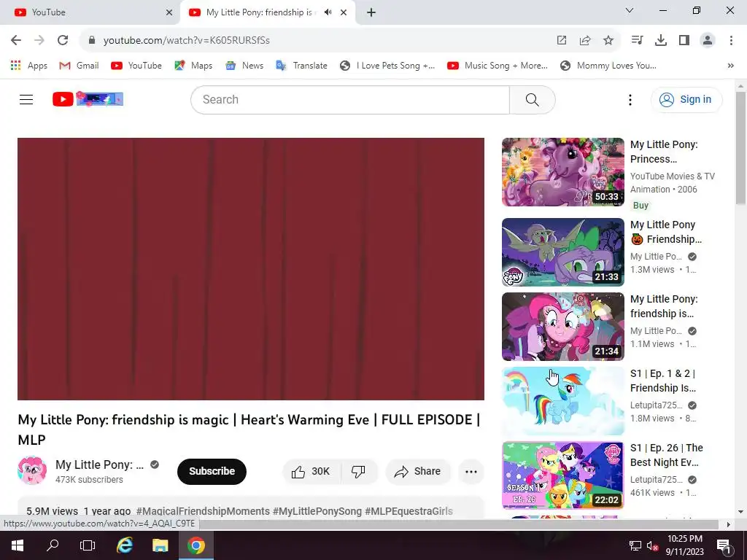747x560 pixels.
Task: Click the Buy badge on Princess movie
Action: 640,205
